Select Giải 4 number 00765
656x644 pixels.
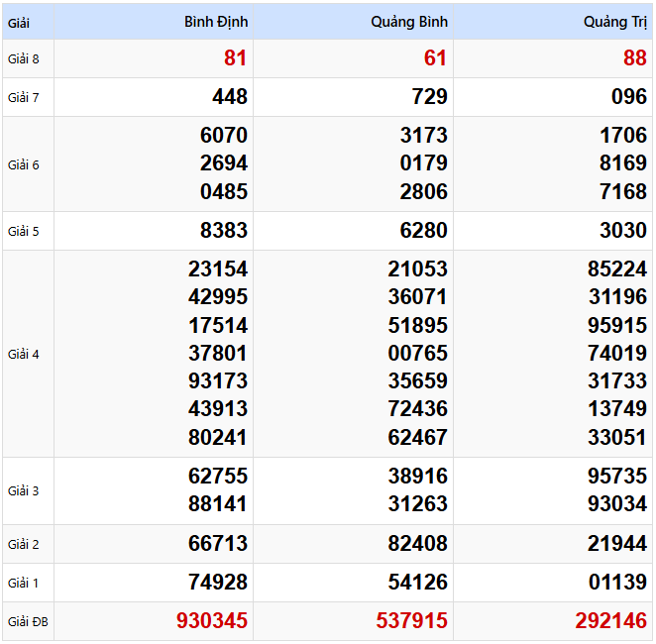(417, 353)
